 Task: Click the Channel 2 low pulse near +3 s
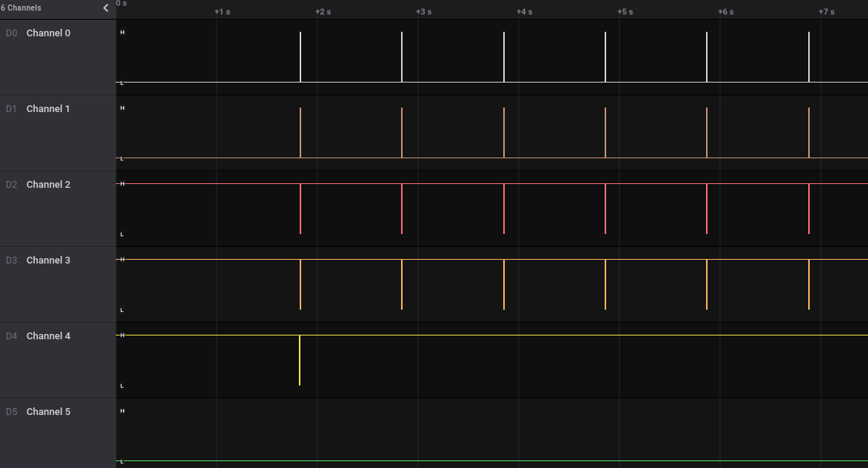(x=402, y=208)
